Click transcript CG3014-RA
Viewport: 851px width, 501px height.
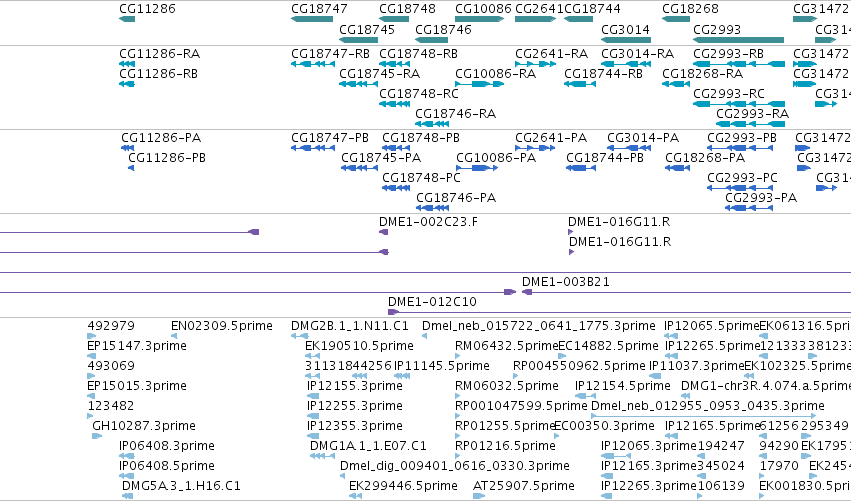click(638, 54)
